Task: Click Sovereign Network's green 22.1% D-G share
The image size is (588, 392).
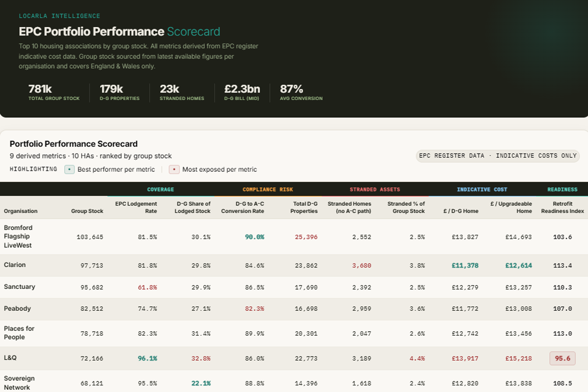Action: (201, 384)
